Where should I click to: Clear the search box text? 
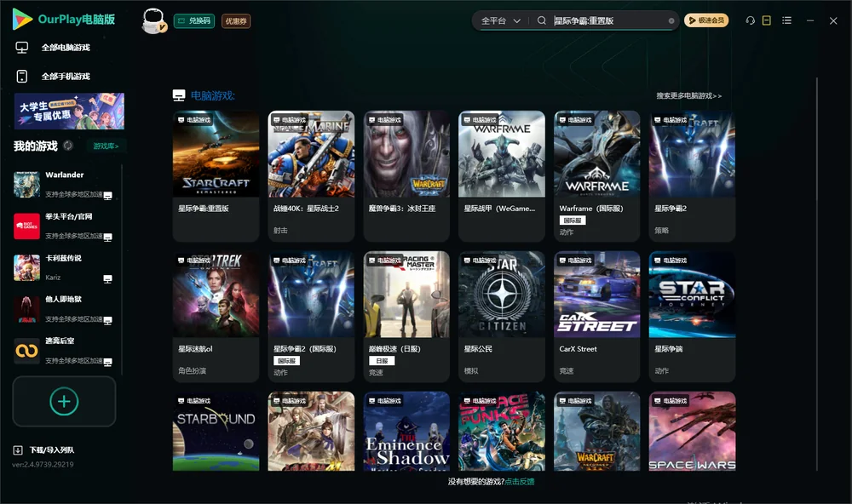tap(671, 21)
